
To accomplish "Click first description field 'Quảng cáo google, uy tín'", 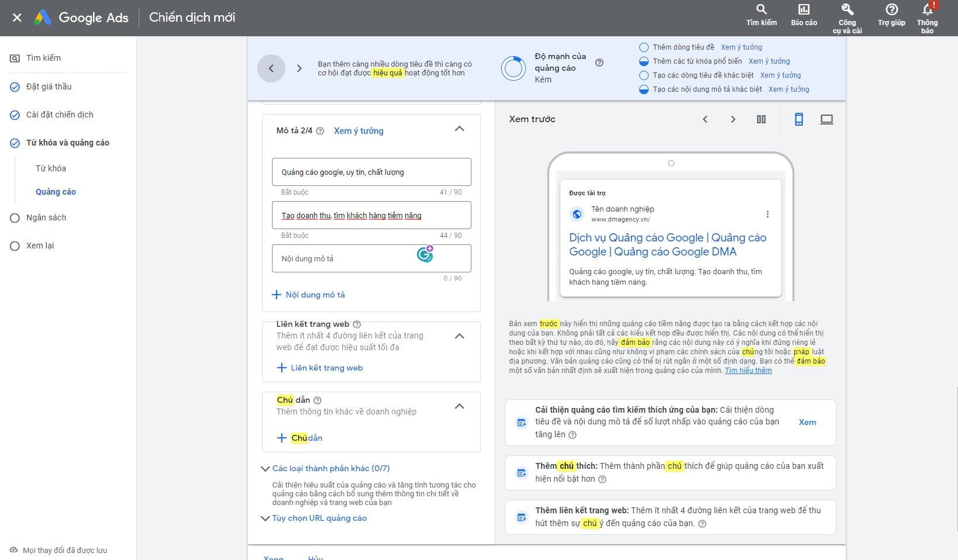I will 371,172.
